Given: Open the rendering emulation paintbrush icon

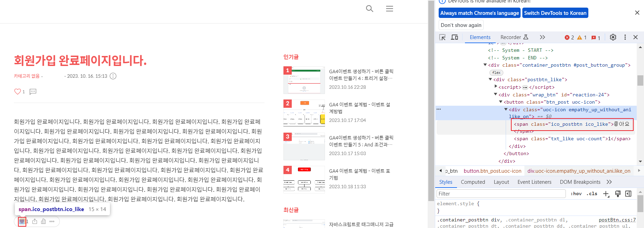Looking at the screenshot, I should (618, 194).
